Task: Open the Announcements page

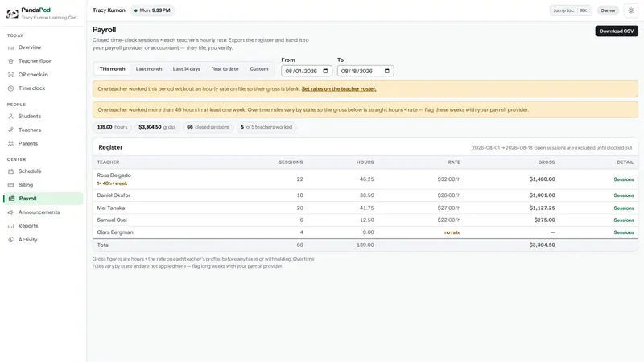Action: (x=39, y=212)
